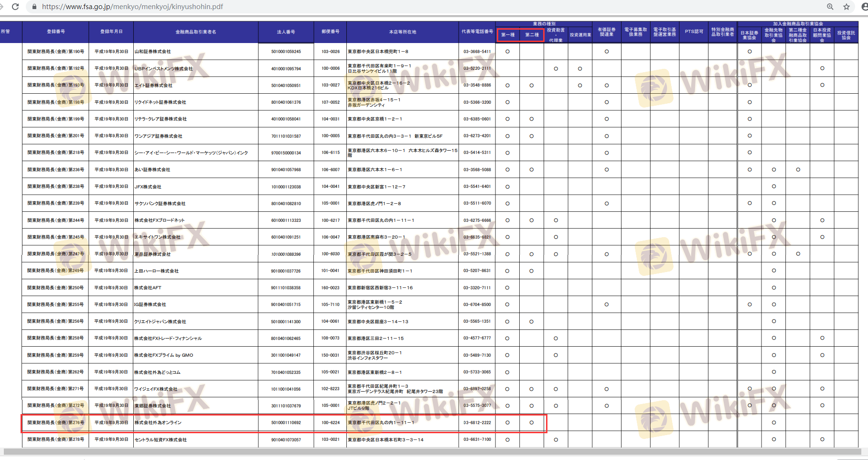This screenshot has height=460, width=868.
Task: Click the PTS認可 column header
Action: coord(694,32)
